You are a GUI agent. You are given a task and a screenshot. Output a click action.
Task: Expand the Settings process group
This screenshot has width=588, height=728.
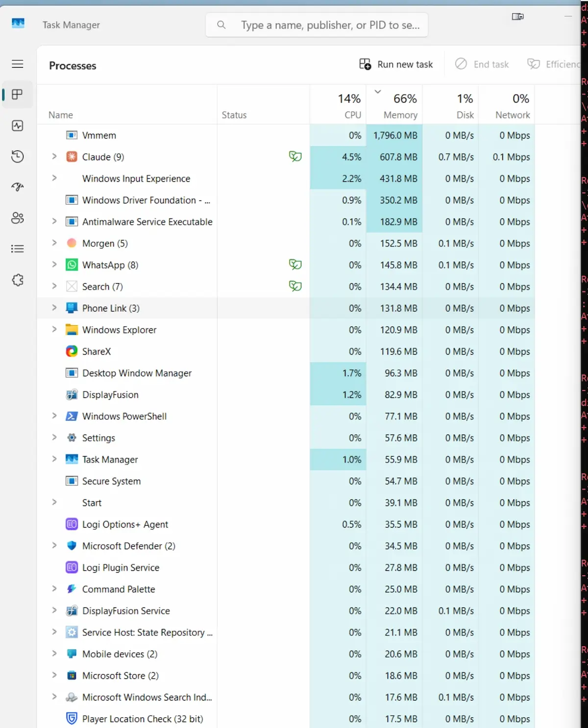coord(54,437)
